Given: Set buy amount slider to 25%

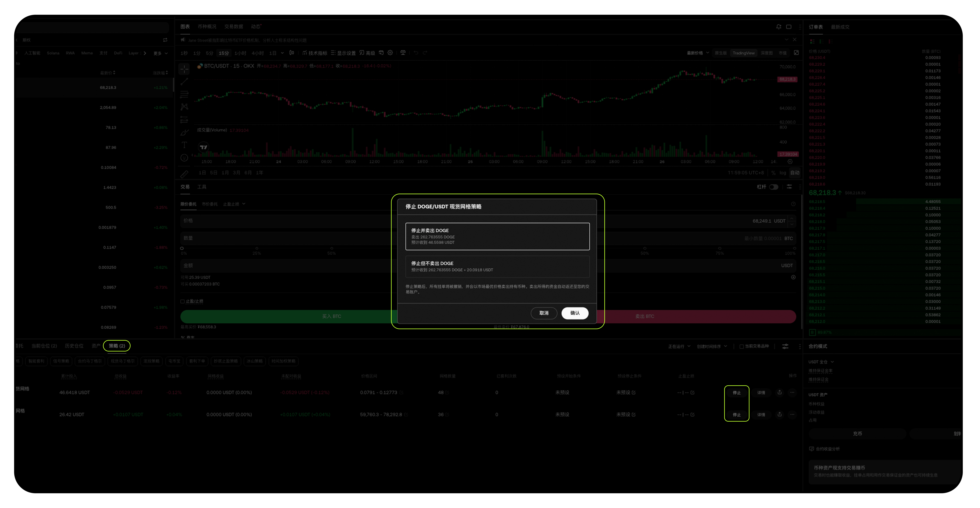Looking at the screenshot, I should tap(257, 248).
